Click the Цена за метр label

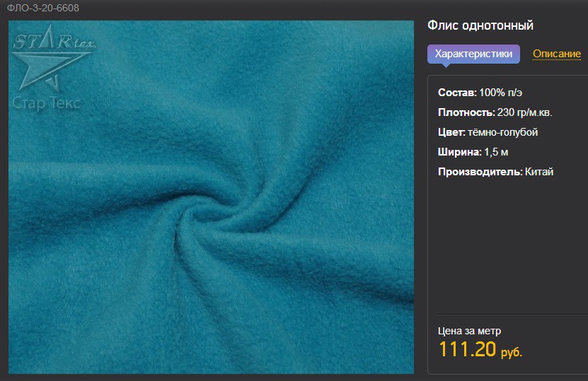469,331
